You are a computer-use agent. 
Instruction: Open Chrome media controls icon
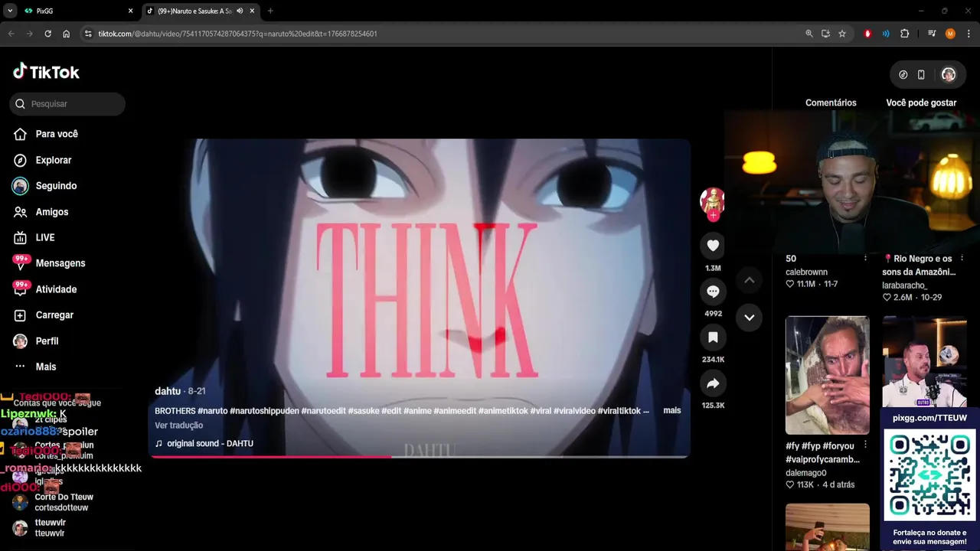coord(932,34)
